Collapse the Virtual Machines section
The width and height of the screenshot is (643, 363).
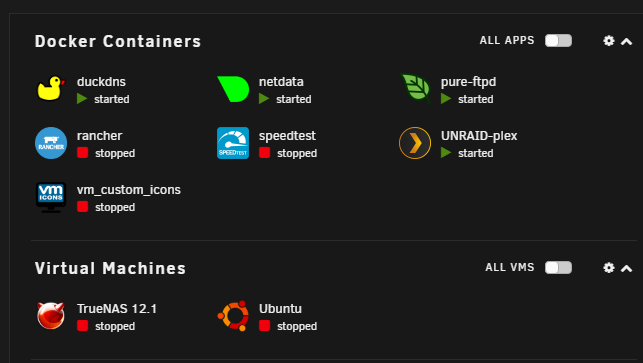coord(626,268)
